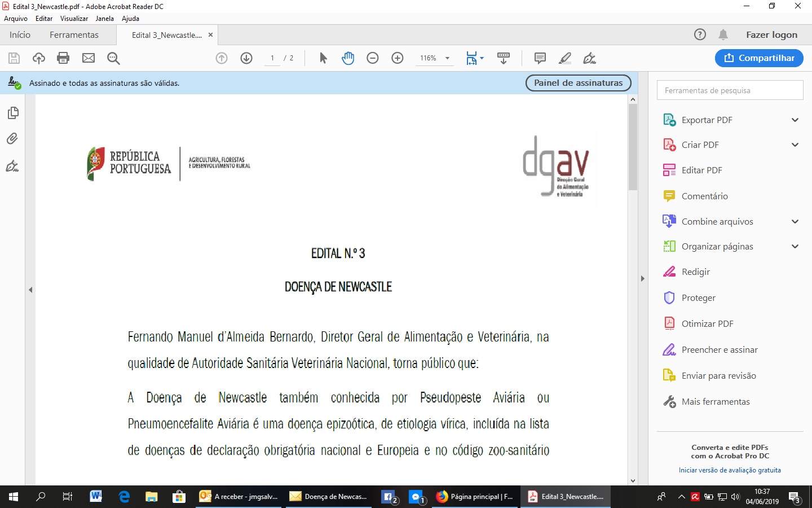812x508 pixels.
Task: Click the document vertical scrollbar thumb
Action: (633, 147)
